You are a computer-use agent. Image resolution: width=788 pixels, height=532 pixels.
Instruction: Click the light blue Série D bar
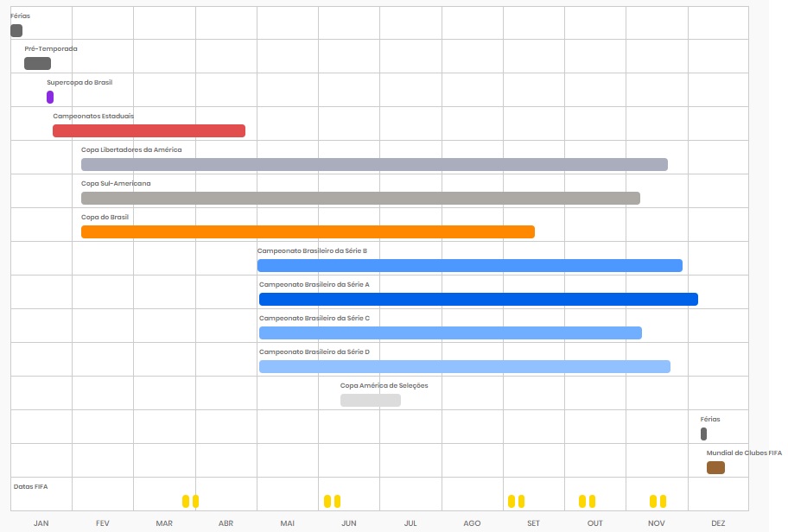coord(464,367)
